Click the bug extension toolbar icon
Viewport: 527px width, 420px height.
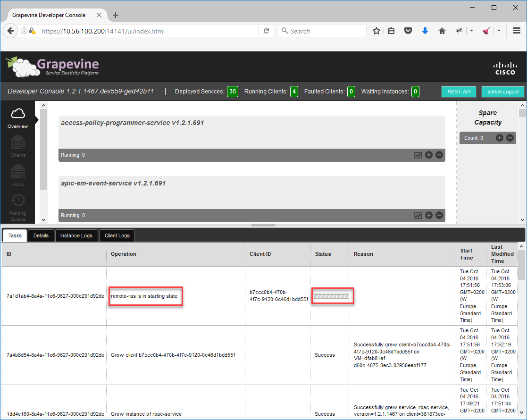click(x=459, y=31)
